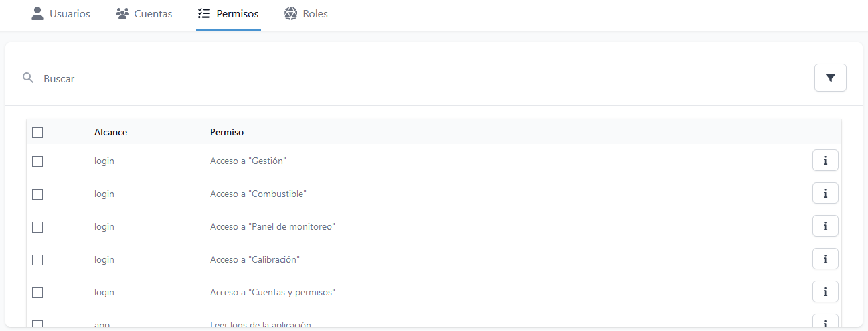Check the Acceso a "Gestión" row checkbox
The width and height of the screenshot is (868, 331).
coord(37,161)
